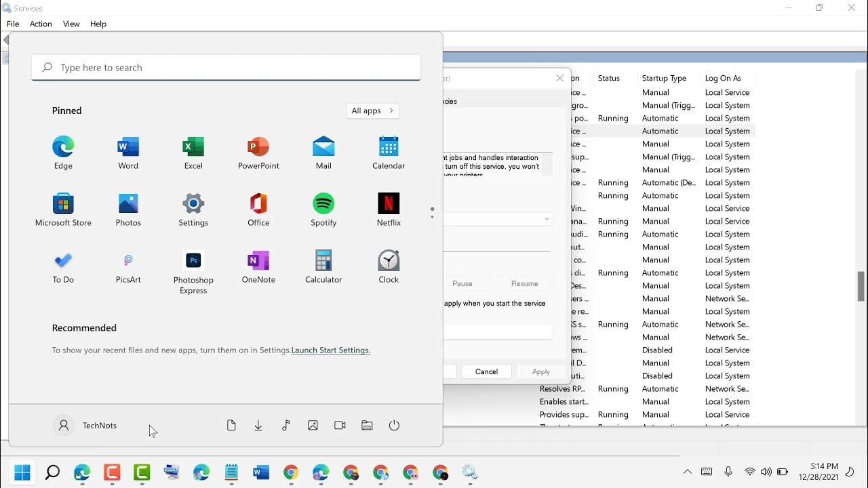Image resolution: width=868 pixels, height=488 pixels.
Task: Click the focus assist moon icon
Action: (x=850, y=472)
